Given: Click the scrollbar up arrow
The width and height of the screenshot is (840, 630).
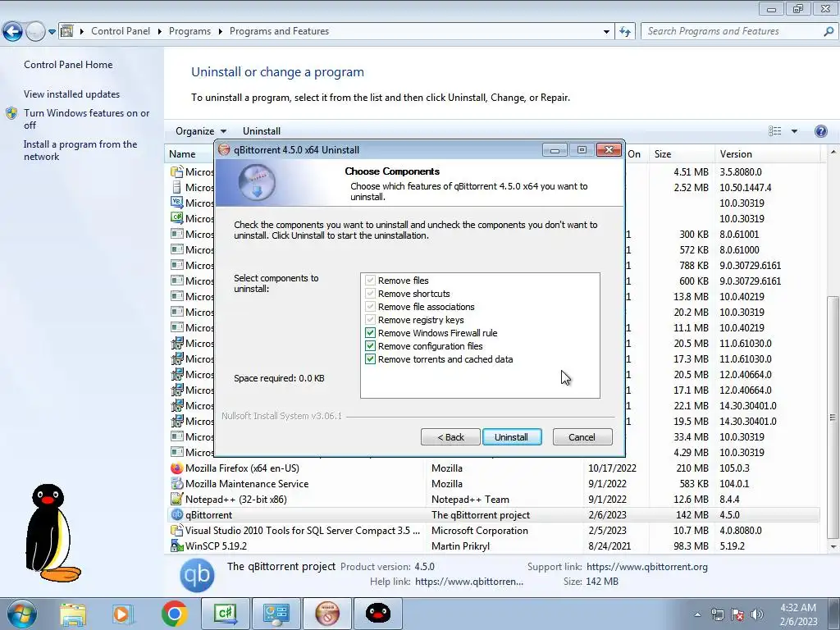Looking at the screenshot, I should point(833,152).
